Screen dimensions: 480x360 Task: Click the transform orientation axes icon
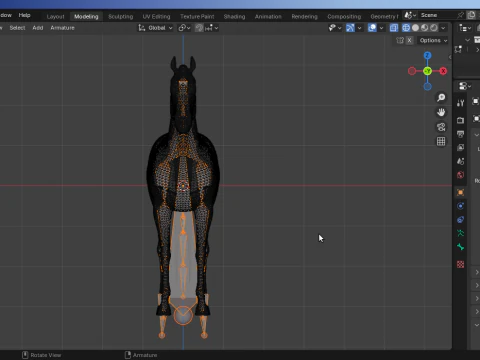point(142,28)
